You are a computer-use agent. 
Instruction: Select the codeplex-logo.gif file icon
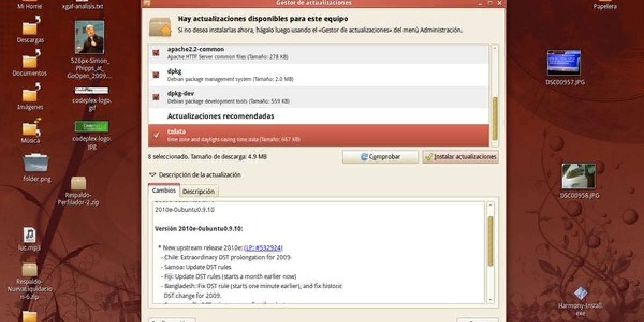pyautogui.click(x=91, y=91)
